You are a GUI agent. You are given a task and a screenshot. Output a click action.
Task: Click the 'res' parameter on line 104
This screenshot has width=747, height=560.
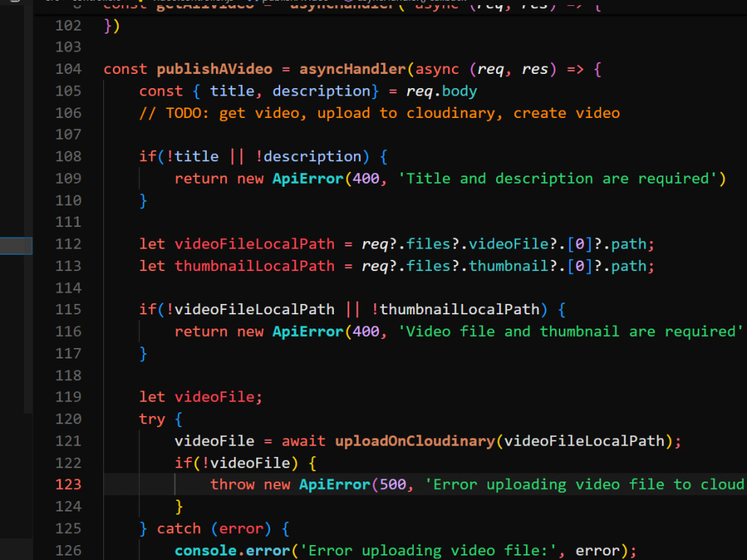coord(535,69)
